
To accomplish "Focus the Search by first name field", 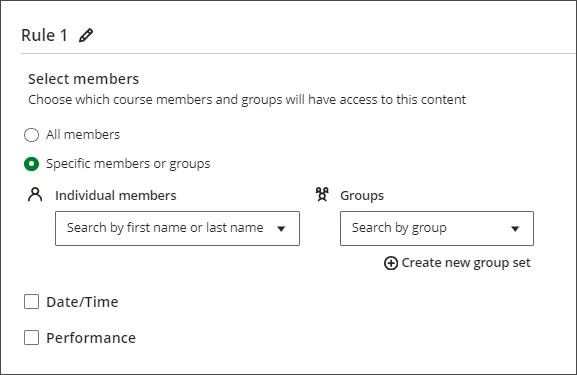I will click(x=177, y=229).
